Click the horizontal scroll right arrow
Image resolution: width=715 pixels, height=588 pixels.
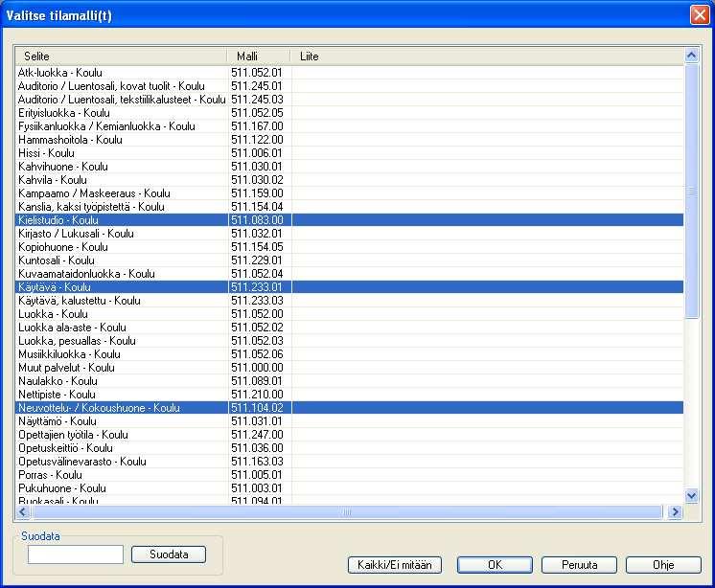pyautogui.click(x=675, y=512)
